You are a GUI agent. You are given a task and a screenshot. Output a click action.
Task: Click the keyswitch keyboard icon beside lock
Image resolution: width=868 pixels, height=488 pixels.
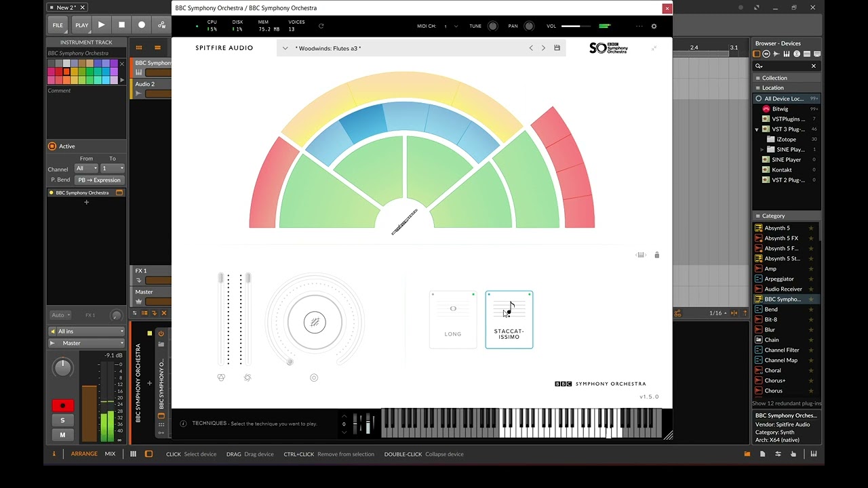click(641, 255)
